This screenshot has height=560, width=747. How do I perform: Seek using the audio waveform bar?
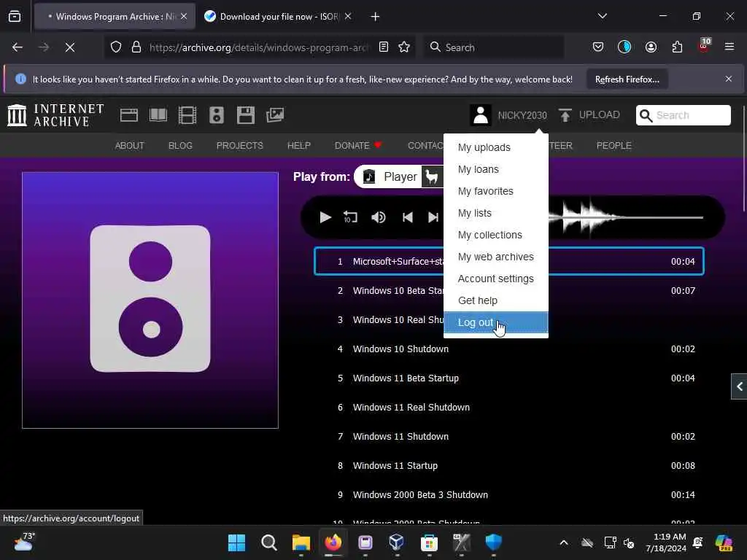point(625,217)
